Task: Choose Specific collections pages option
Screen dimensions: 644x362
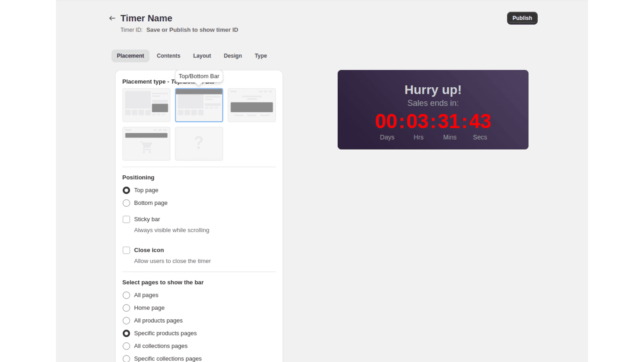Action: pyautogui.click(x=126, y=358)
